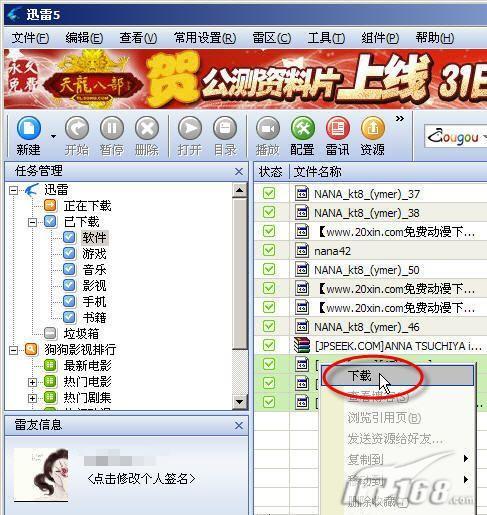Click the 打开 open toolbar icon
Screen dimensions: 487x515
[190, 128]
